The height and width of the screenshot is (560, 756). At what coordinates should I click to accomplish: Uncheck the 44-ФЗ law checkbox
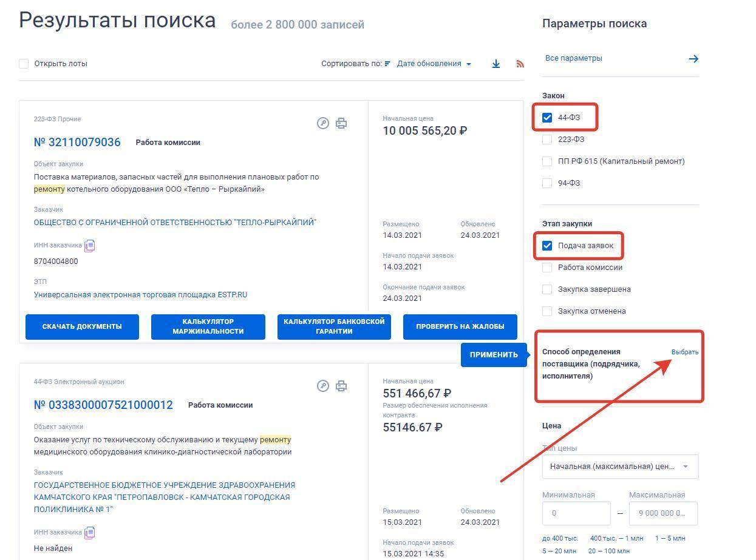pyautogui.click(x=547, y=118)
